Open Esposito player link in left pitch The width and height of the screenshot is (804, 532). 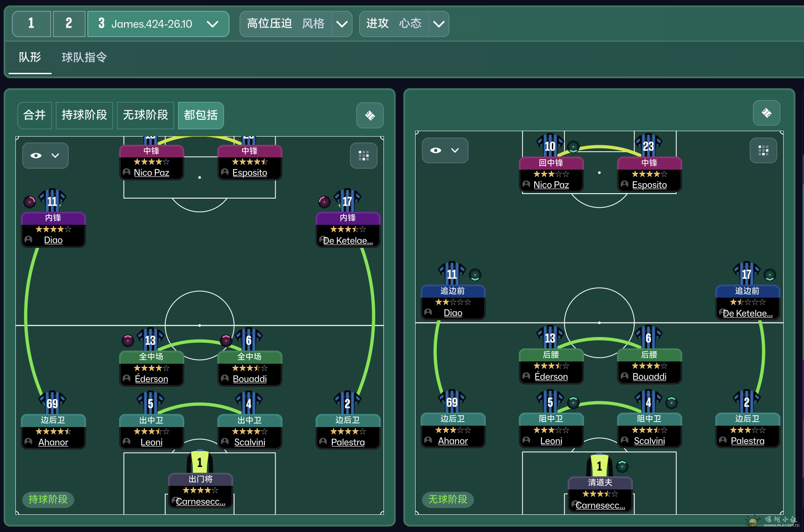[x=249, y=173]
